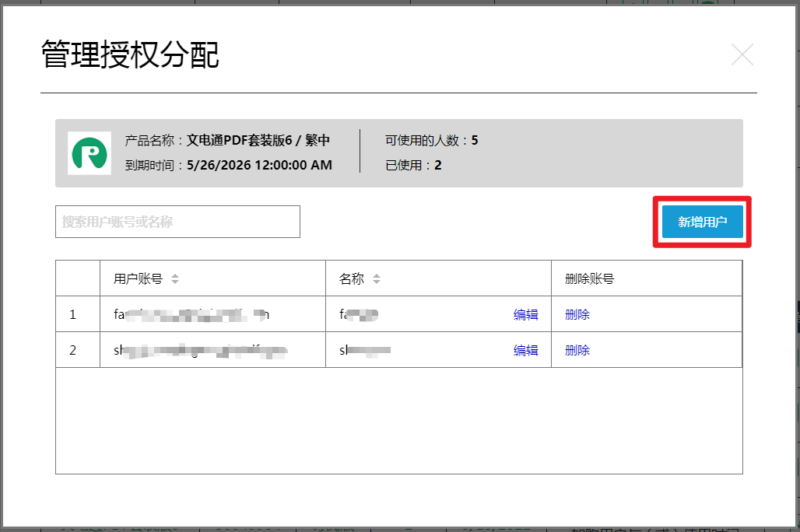Select expiry date 5/26/2026 12:00:00 AM
Image resolution: width=800 pixels, height=532 pixels.
(259, 165)
